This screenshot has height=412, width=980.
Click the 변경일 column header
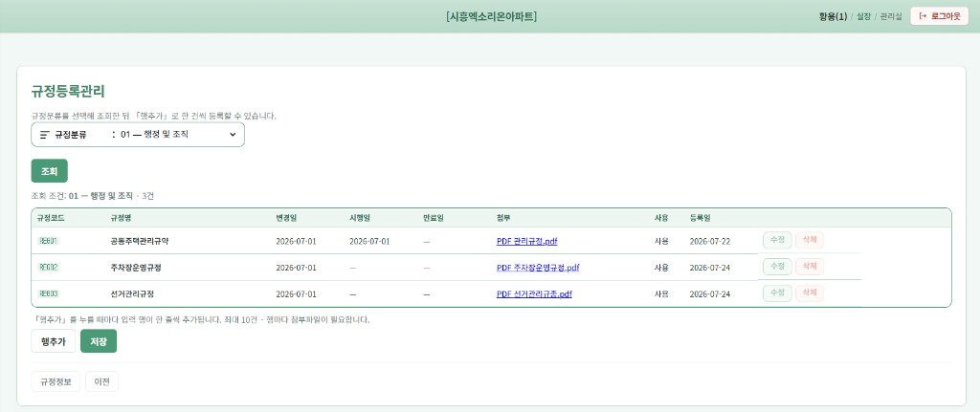(x=286, y=218)
